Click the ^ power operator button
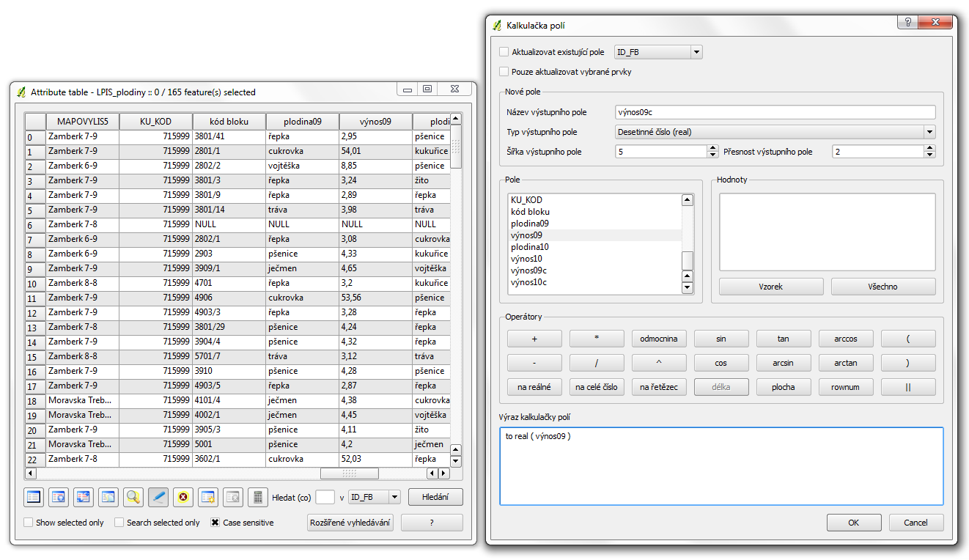The image size is (969, 560). 659,363
